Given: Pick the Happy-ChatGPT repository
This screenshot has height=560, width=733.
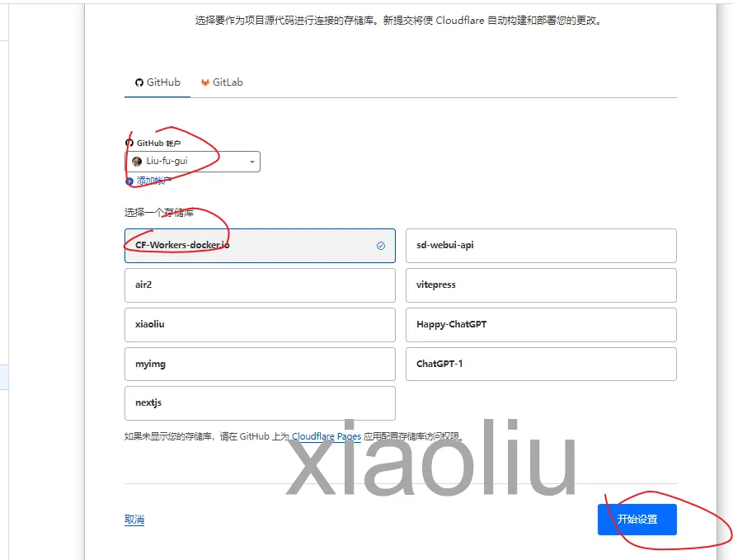Looking at the screenshot, I should coord(541,325).
